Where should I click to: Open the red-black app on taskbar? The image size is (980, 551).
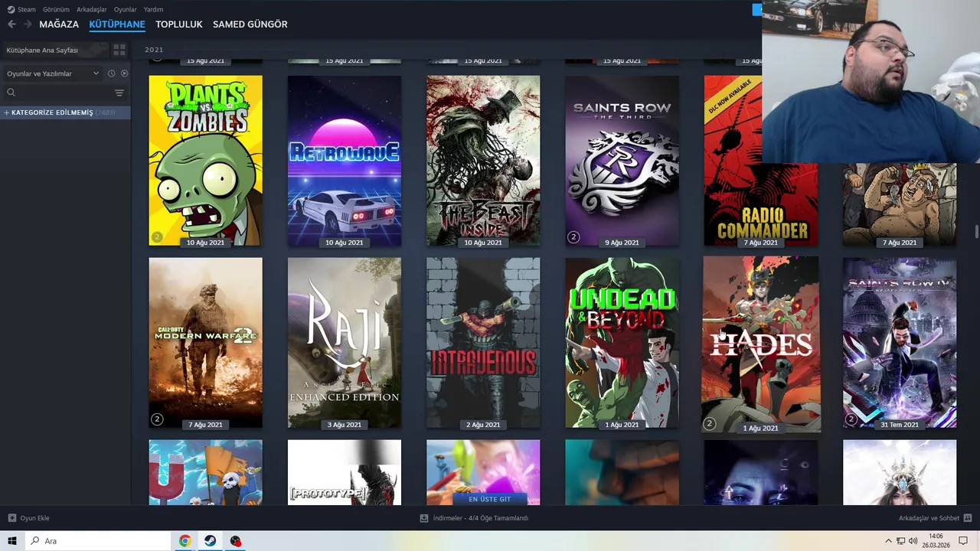[x=235, y=541]
